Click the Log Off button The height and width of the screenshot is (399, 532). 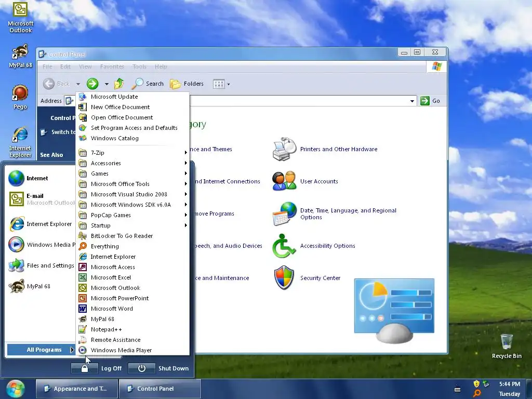[x=97, y=368]
